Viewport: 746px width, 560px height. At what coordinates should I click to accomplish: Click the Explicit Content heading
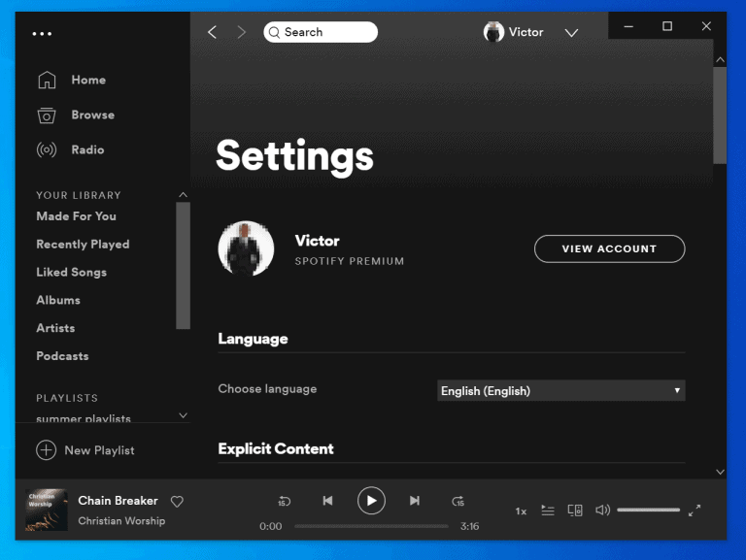(x=276, y=448)
